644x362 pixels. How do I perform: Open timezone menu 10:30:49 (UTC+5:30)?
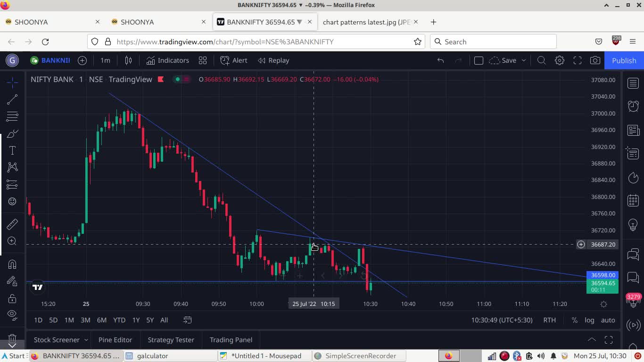(502, 320)
